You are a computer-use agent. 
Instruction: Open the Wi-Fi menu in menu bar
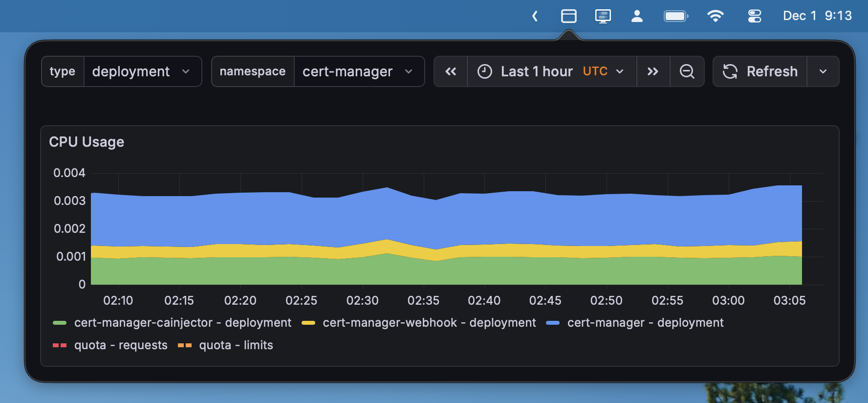coord(716,16)
